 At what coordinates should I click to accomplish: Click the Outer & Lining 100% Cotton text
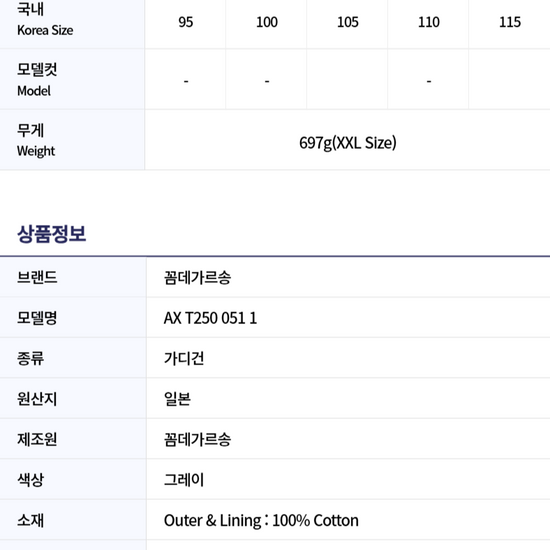[x=261, y=520]
